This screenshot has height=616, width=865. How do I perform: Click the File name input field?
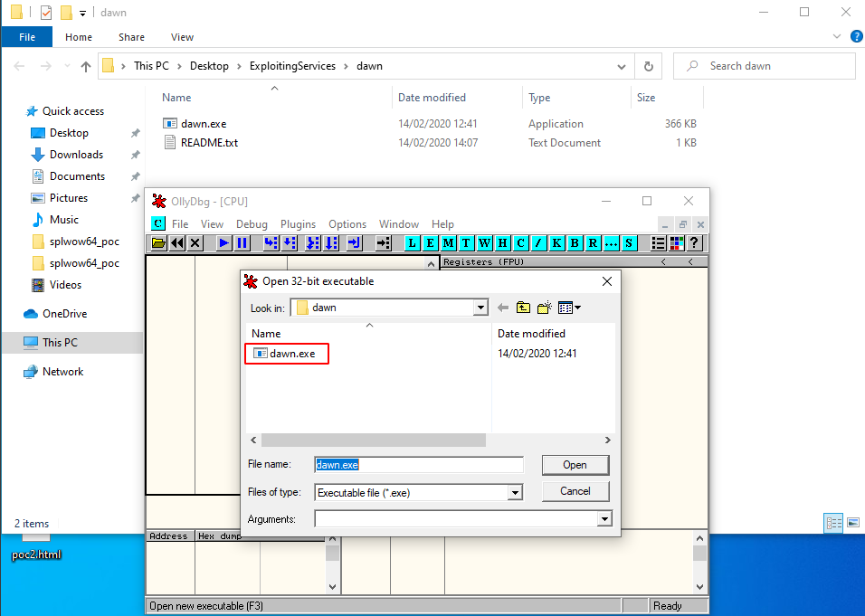tap(419, 465)
